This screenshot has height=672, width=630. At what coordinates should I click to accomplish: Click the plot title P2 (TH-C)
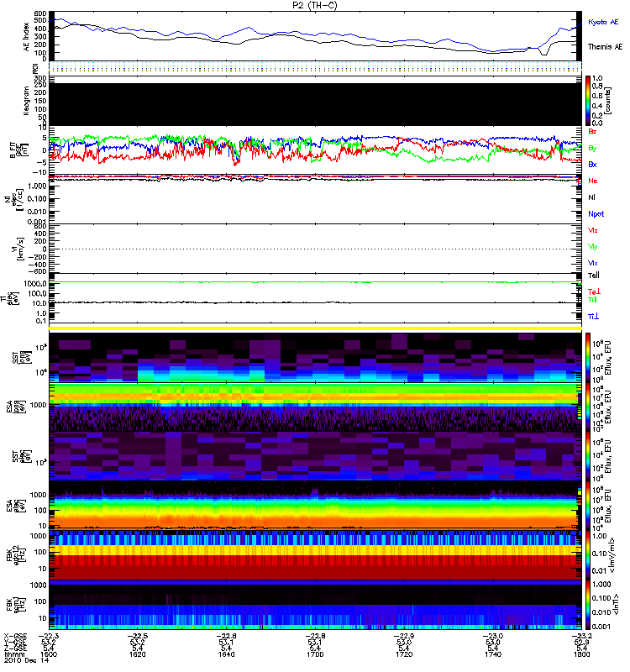(314, 5)
